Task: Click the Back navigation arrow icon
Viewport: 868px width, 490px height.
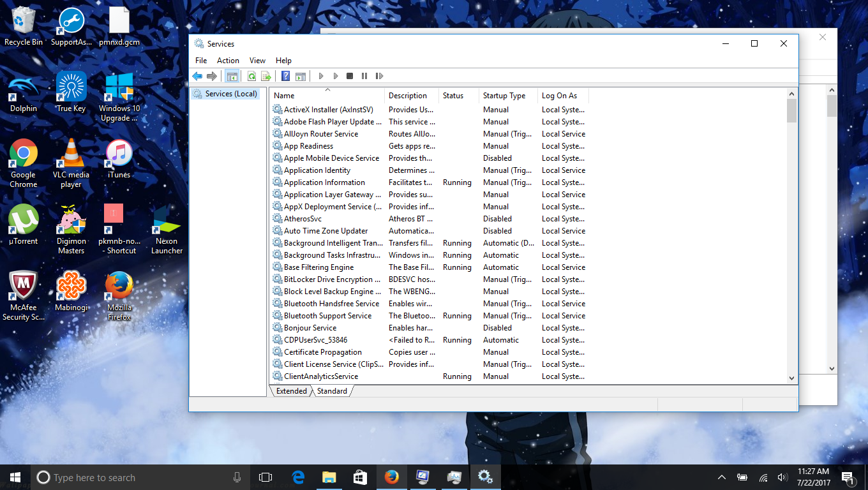Action: coord(197,76)
